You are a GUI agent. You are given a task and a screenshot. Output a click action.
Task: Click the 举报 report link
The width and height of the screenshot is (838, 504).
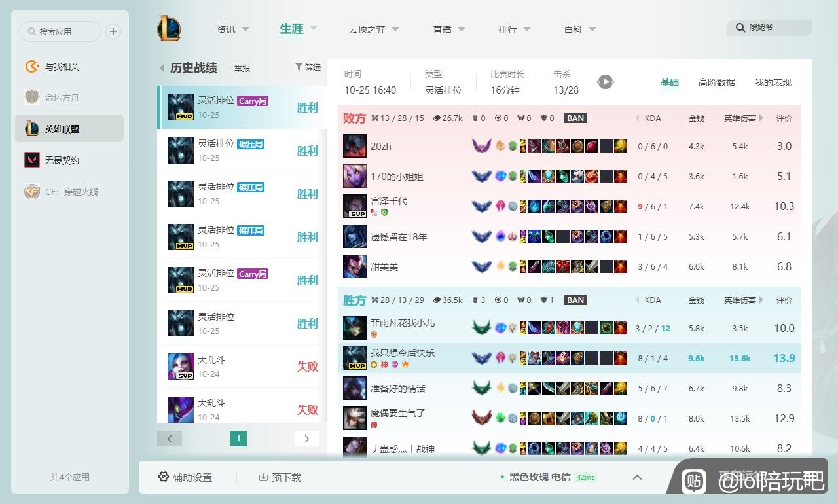tap(242, 68)
